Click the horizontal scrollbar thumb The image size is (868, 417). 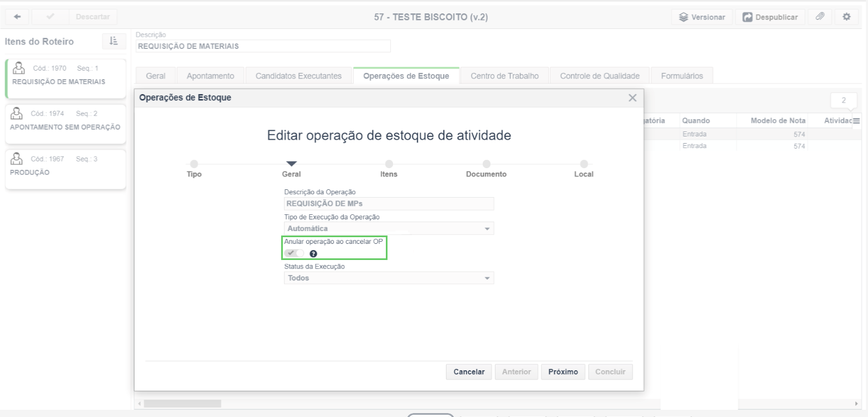[x=182, y=403]
